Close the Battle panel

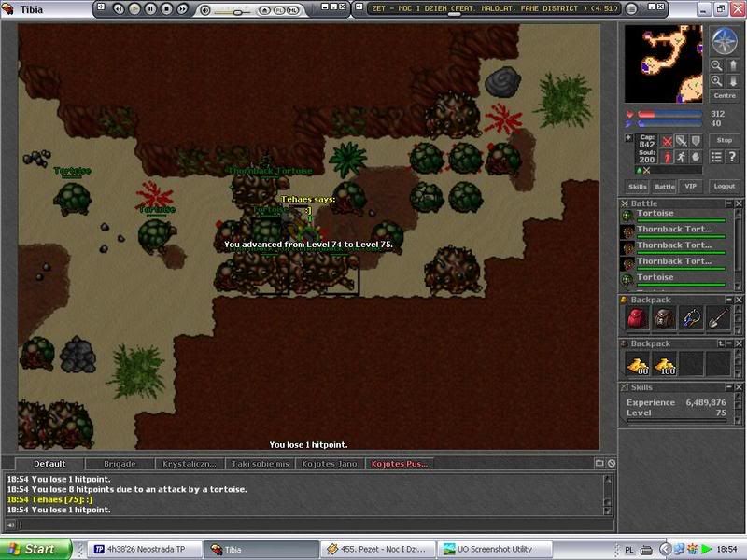tap(739, 203)
